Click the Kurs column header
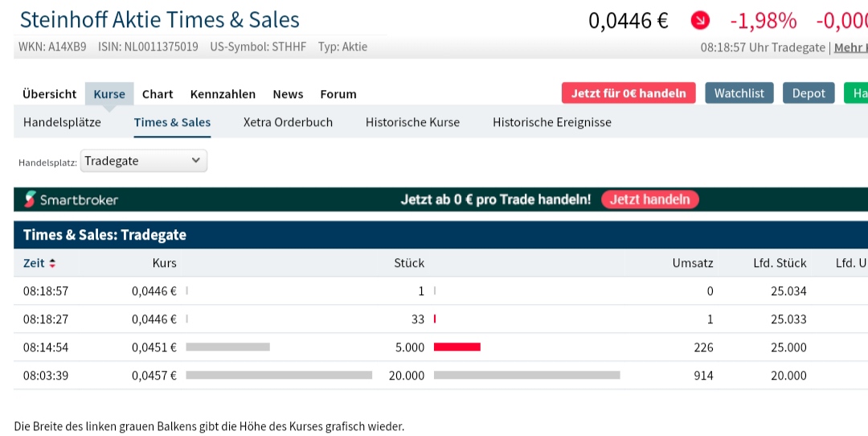 click(x=164, y=263)
